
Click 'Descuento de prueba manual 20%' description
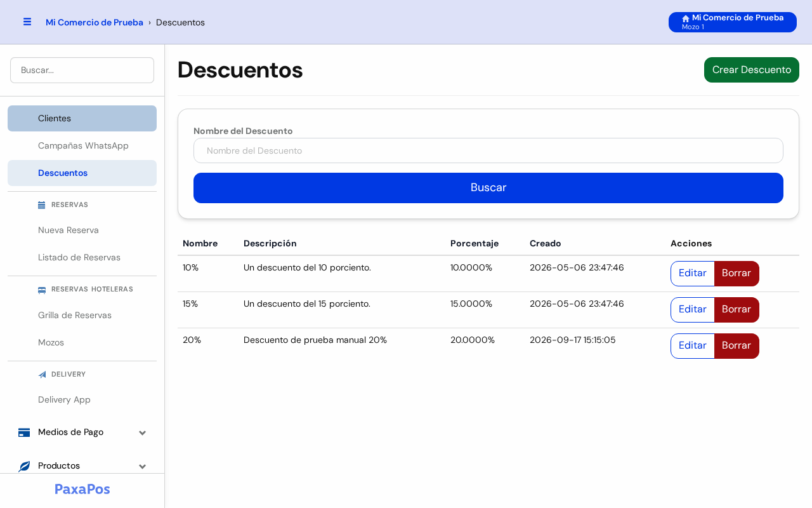(315, 340)
